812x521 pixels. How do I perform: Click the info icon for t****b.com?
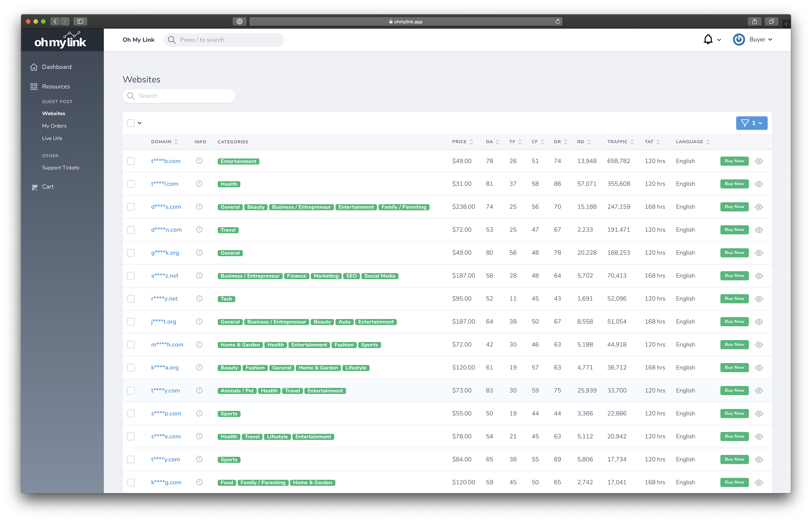point(199,161)
